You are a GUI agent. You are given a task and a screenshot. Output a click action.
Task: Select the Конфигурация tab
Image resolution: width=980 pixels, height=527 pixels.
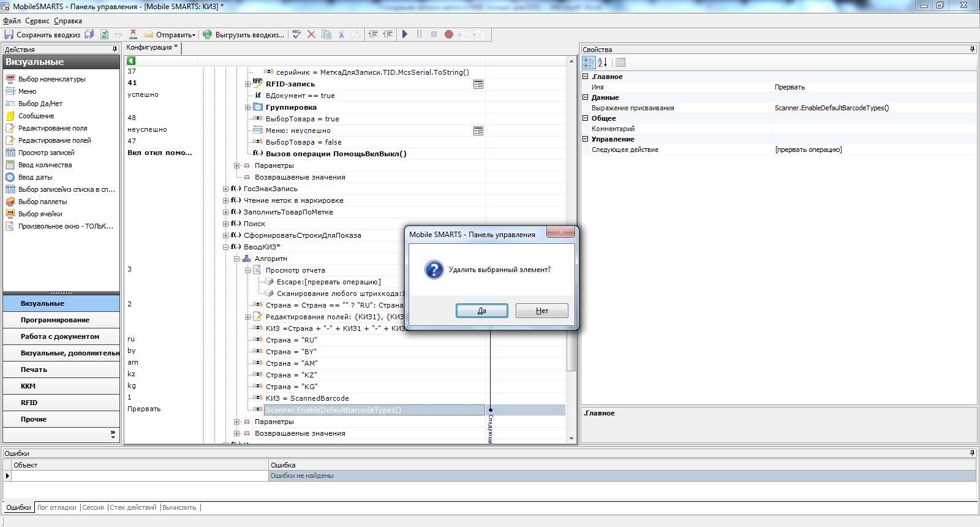tap(151, 47)
